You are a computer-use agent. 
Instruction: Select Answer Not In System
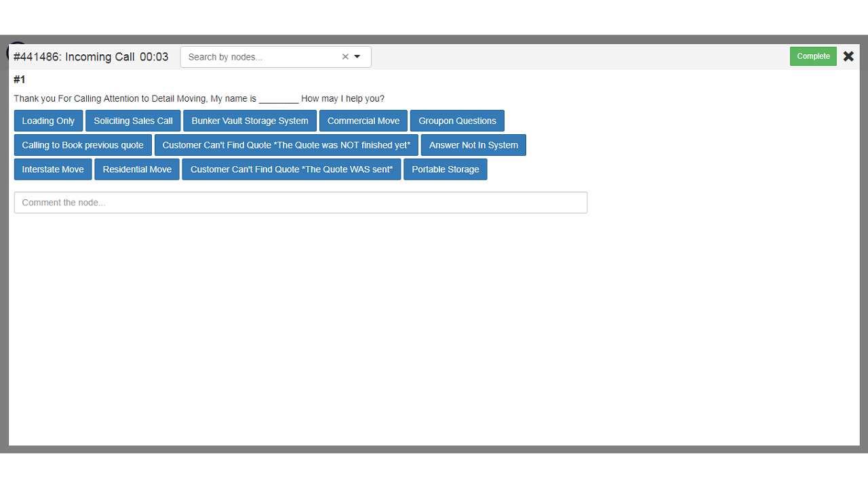tap(473, 145)
